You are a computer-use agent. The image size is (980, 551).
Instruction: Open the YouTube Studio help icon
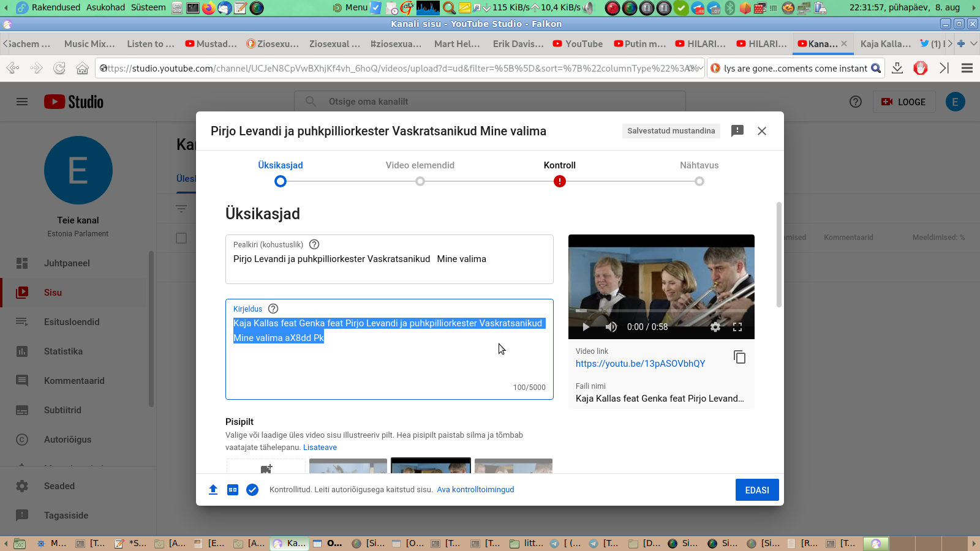tap(856, 102)
